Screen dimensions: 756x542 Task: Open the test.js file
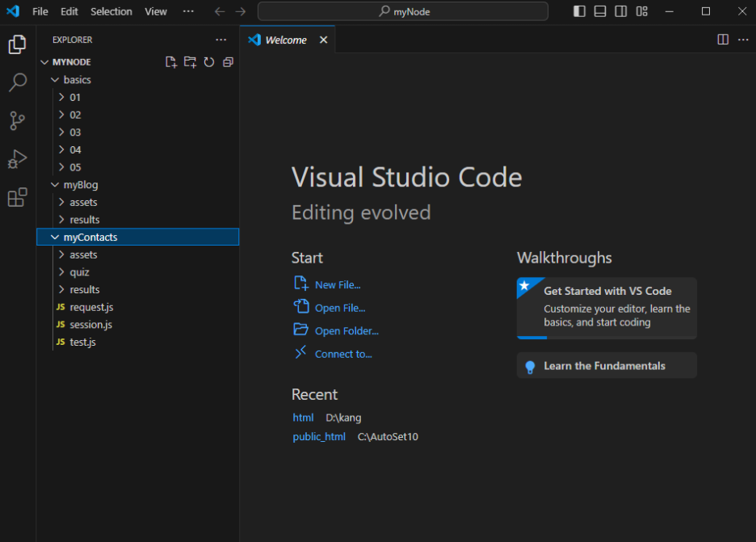coord(137,342)
